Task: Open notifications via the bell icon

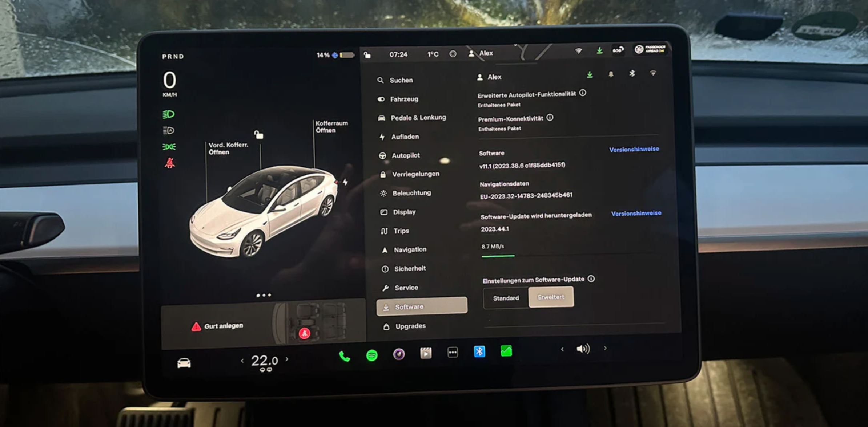Action: [611, 74]
